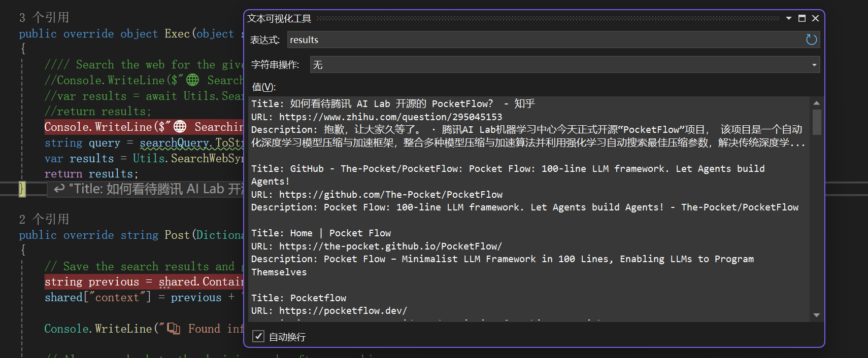The image size is (868, 358).
Task: Click the globe icon on the highlighted Console.WriteLine line
Action: tap(180, 127)
